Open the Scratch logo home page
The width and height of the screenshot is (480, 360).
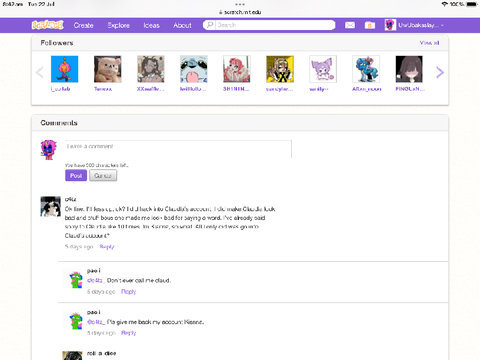tap(48, 25)
